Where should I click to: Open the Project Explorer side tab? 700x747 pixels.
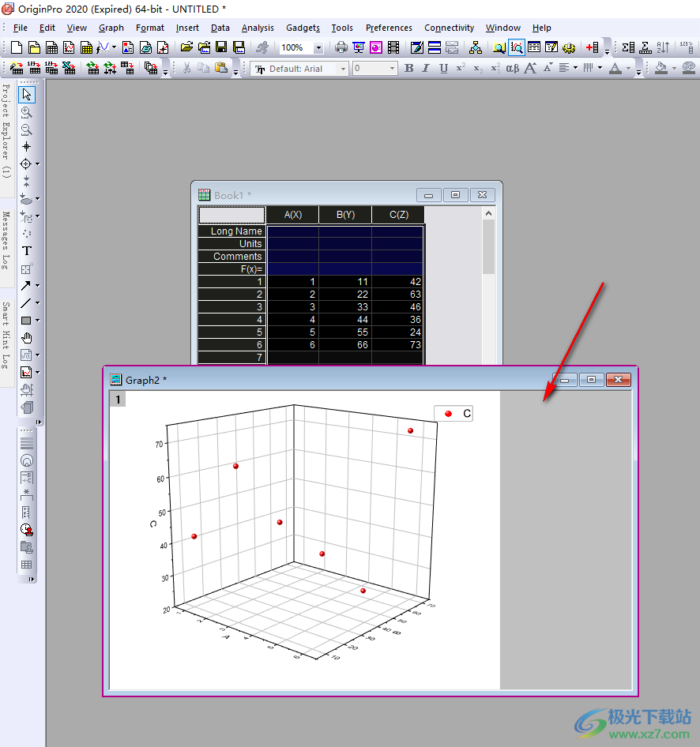coord(6,130)
